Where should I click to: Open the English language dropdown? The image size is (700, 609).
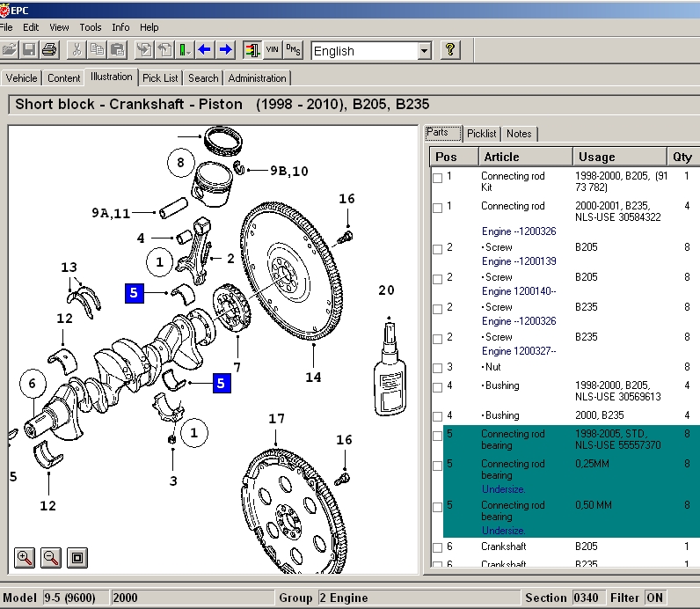tap(425, 51)
